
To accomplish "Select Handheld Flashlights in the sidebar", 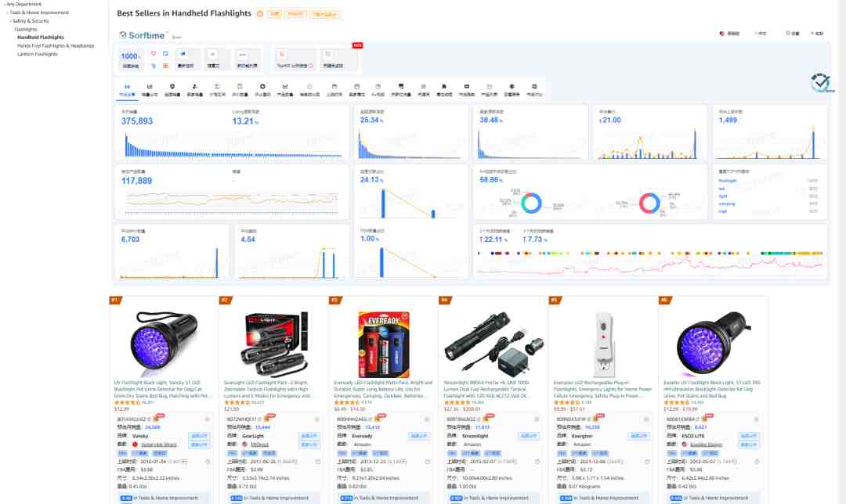I will [41, 38].
